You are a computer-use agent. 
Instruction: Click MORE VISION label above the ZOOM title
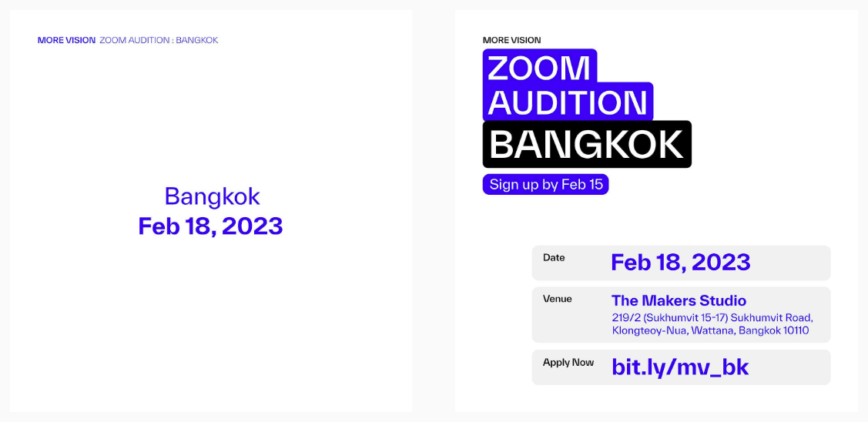[511, 40]
